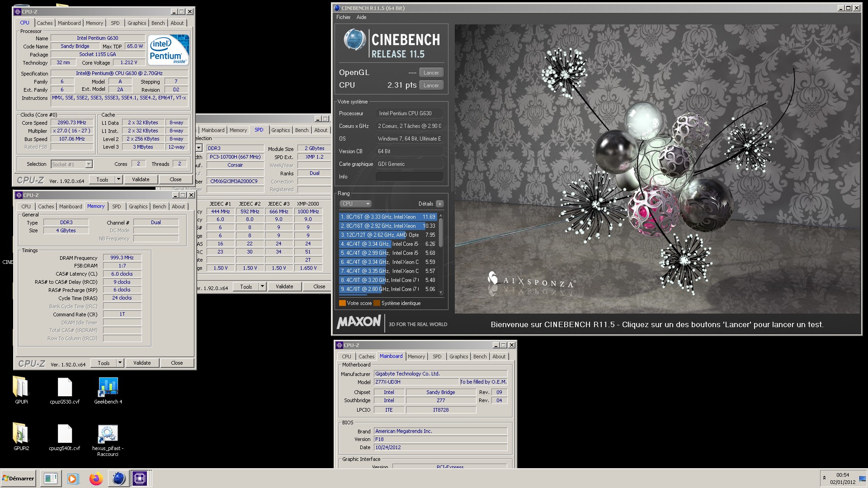Select Bench tab in top CPU-Z window
This screenshot has height=488, width=868.
coord(158,23)
